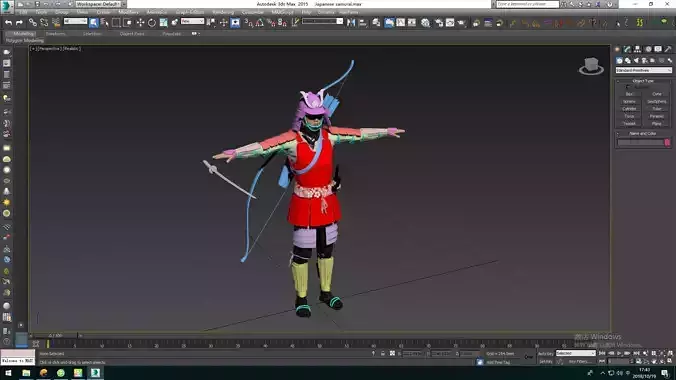Click the Align tool icon
The height and width of the screenshot is (380, 676).
point(363,22)
